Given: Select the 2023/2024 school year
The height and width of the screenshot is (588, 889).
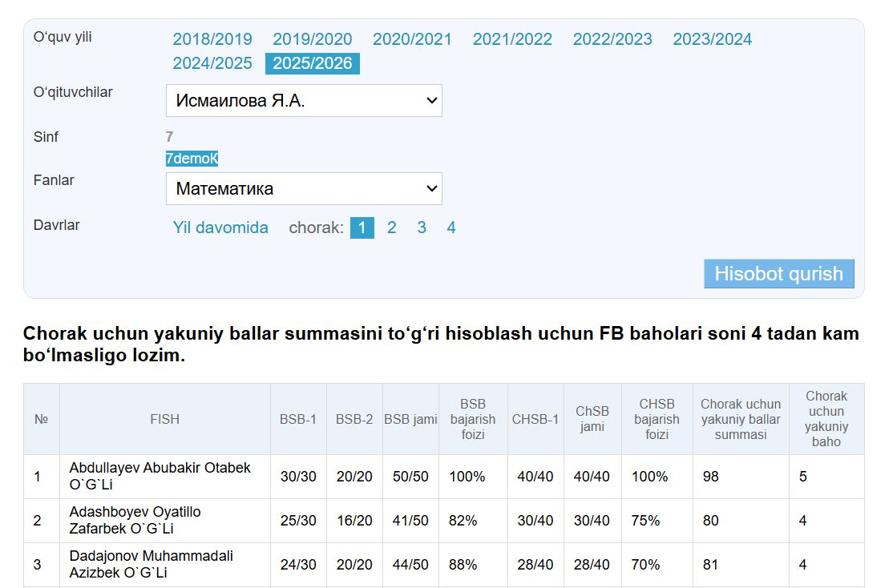Looking at the screenshot, I should (x=712, y=39).
